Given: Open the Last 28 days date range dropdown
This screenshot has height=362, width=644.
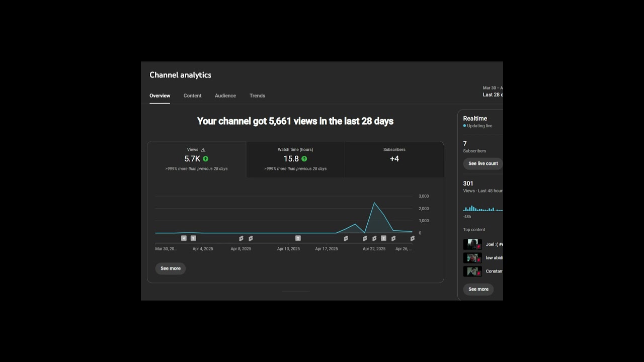Looking at the screenshot, I should pos(493,92).
